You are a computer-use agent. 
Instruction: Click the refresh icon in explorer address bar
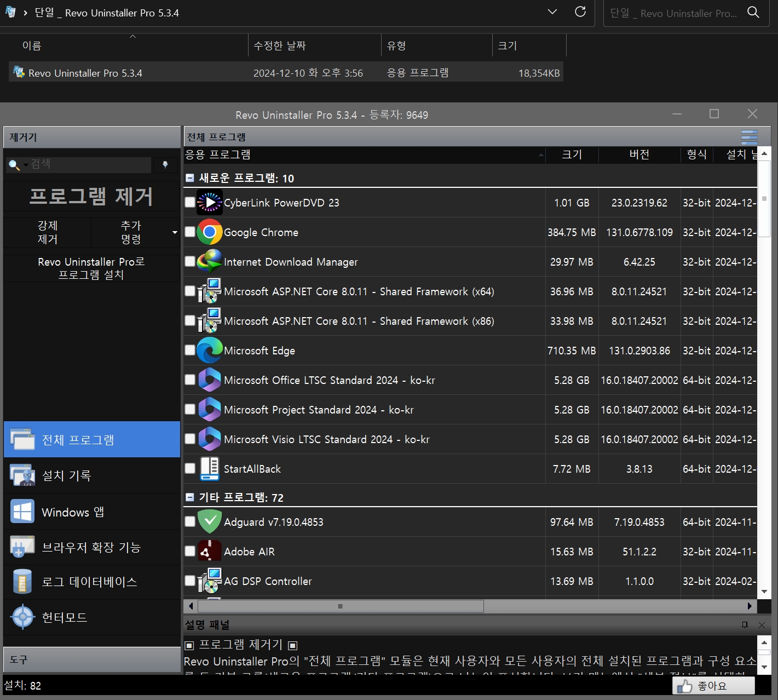pyautogui.click(x=580, y=12)
